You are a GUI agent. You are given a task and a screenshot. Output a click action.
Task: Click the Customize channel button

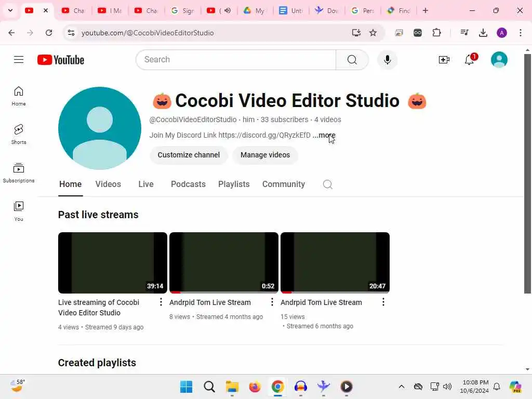pos(189,155)
